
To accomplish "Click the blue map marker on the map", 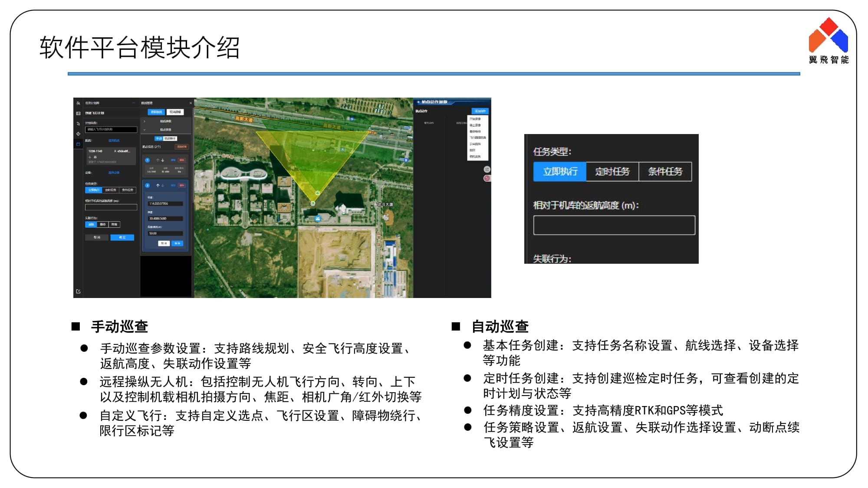I will point(318,219).
